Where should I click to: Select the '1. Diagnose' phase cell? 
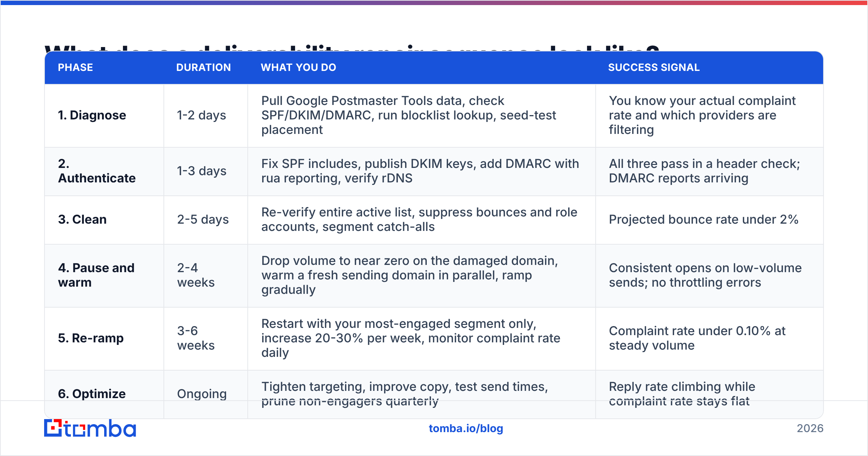click(x=104, y=115)
